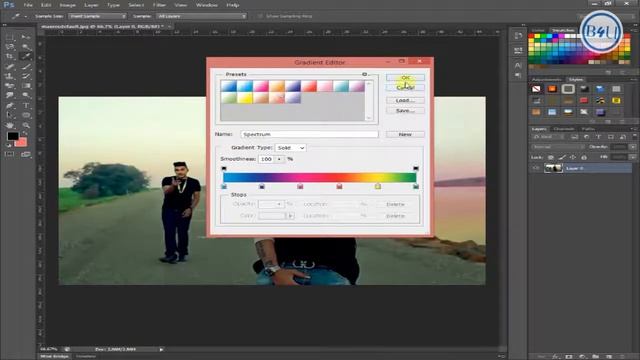This screenshot has height=360, width=640.
Task: Open the Image menu
Action: pyautogui.click(x=67, y=5)
